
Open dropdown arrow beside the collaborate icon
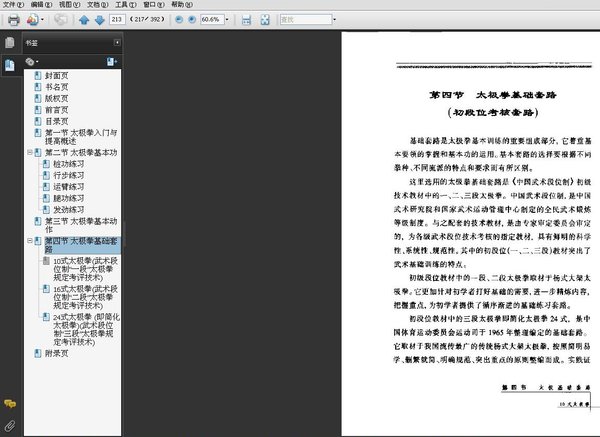[x=42, y=20]
